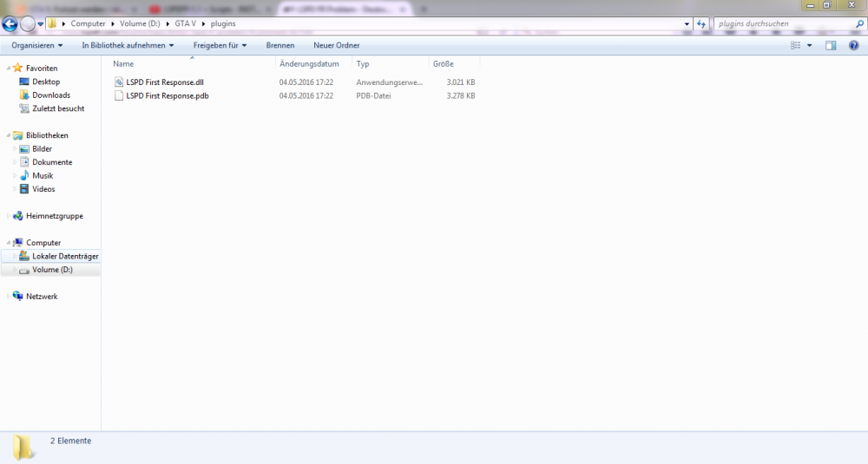Click the Dokumente library icon

click(x=24, y=162)
